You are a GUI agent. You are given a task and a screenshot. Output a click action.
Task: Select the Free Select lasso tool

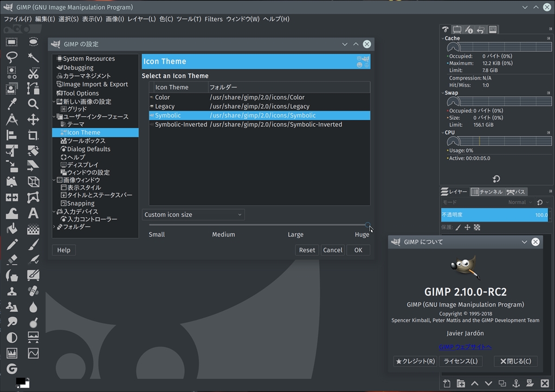pyautogui.click(x=11, y=57)
